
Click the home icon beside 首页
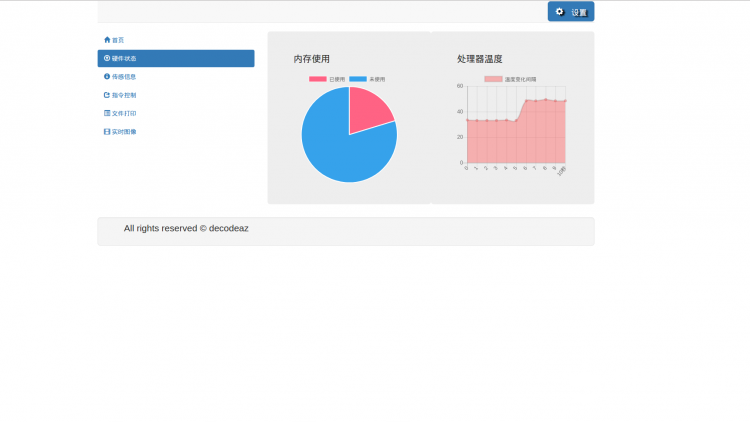(107, 40)
